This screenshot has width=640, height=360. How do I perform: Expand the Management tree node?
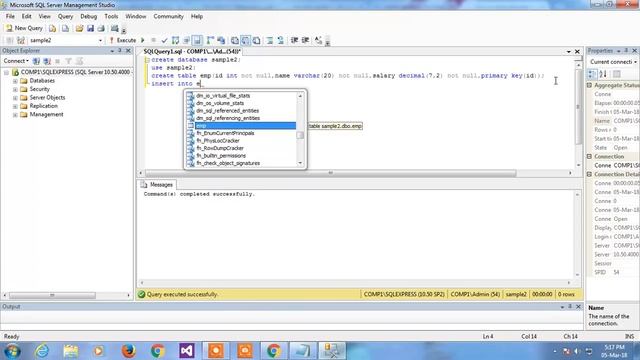[15, 115]
